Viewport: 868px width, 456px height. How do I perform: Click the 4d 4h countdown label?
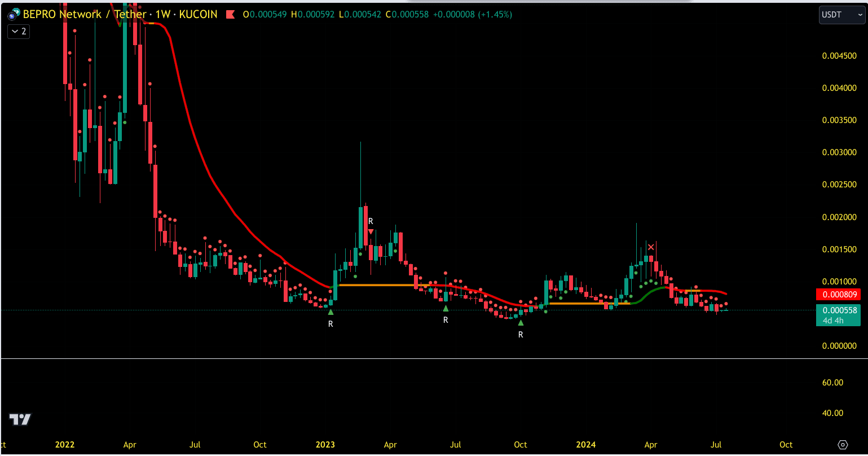(x=833, y=321)
